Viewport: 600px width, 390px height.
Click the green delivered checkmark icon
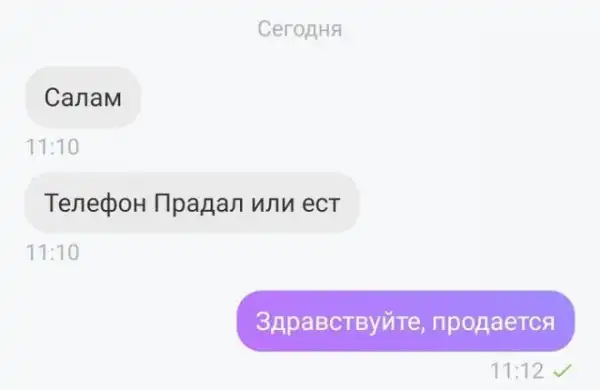562,370
